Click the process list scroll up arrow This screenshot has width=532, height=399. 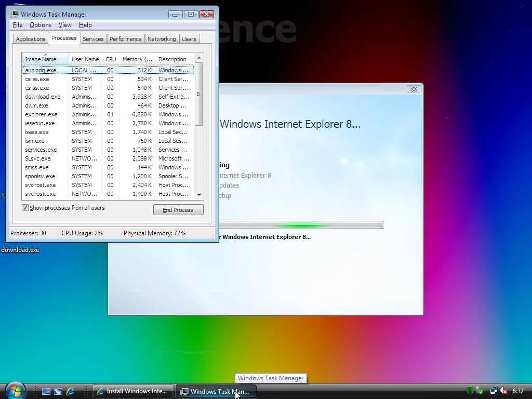point(199,58)
